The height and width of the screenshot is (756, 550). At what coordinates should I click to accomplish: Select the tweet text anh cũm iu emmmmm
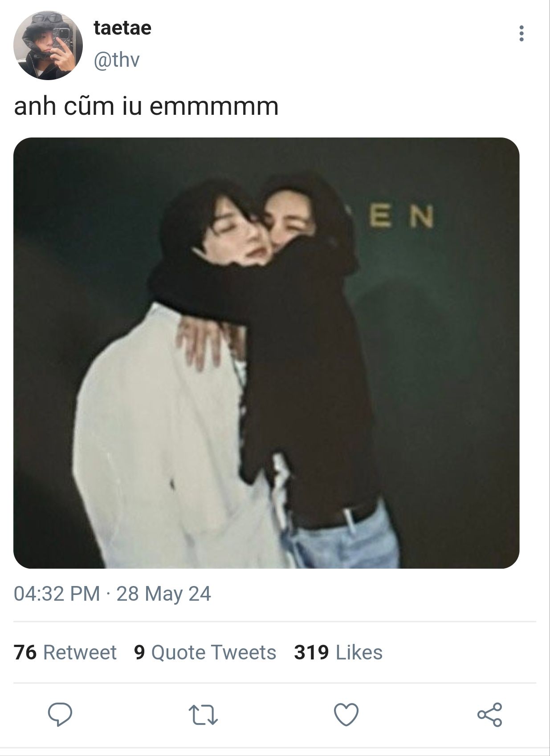point(146,106)
